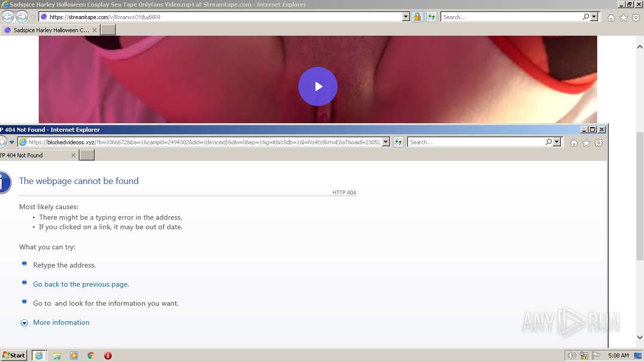This screenshot has width=644, height=362.
Task: Click the page icon in the 404 address bar
Action: click(23, 142)
